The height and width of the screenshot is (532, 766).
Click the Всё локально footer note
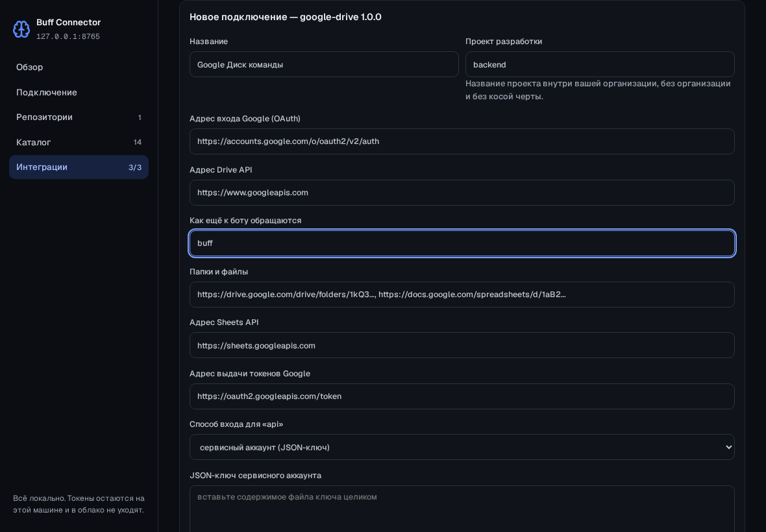click(79, 504)
